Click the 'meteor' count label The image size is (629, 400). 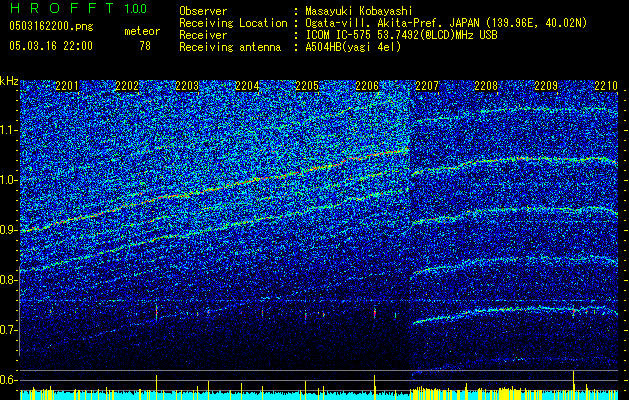[x=142, y=31]
